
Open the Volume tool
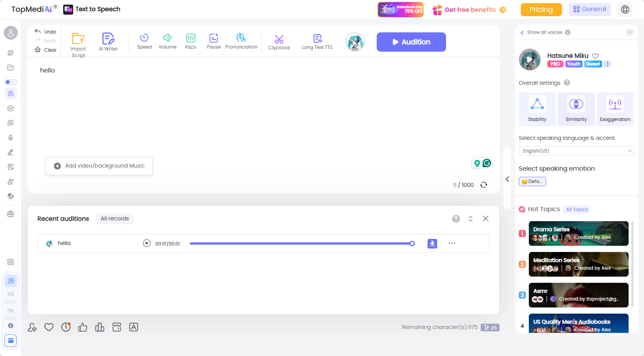tap(168, 41)
